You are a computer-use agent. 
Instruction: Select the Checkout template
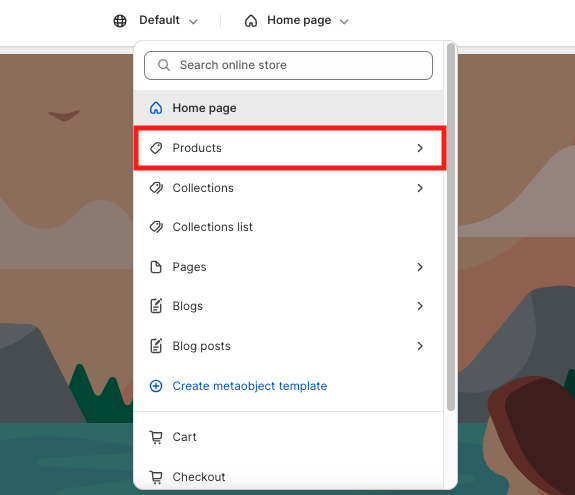288,477
